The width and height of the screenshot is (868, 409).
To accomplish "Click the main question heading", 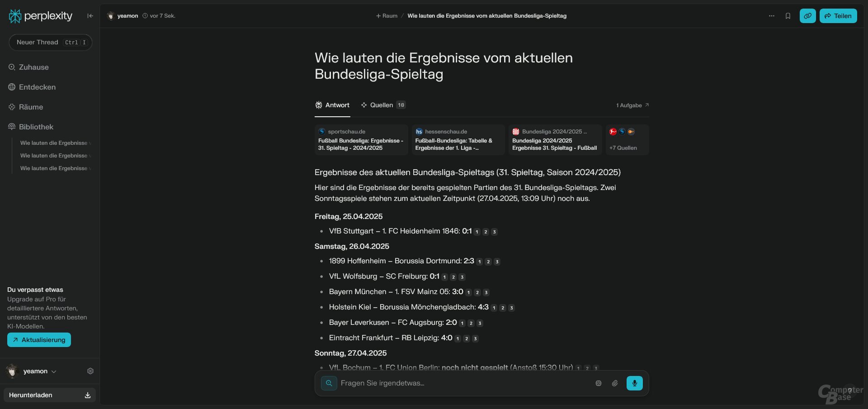I will 443,66.
